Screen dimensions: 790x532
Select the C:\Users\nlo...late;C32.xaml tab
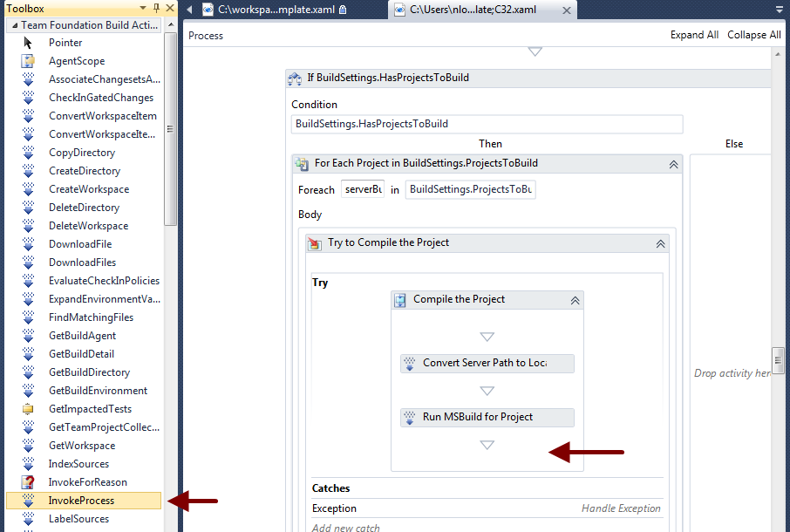point(473,10)
